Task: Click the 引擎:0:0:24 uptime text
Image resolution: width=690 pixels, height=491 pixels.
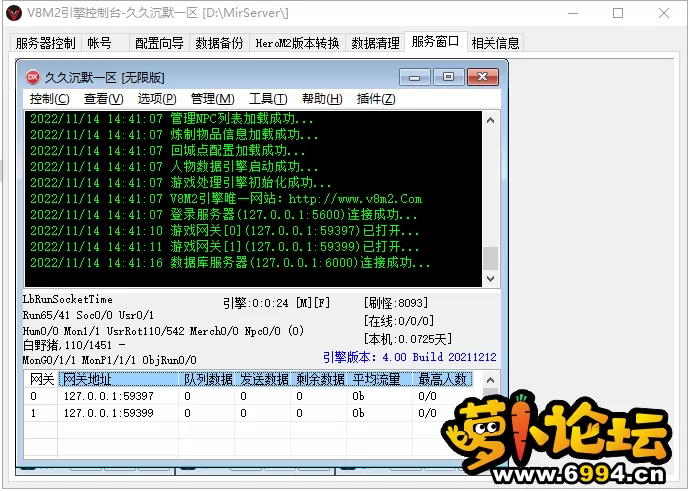Action: 276,303
